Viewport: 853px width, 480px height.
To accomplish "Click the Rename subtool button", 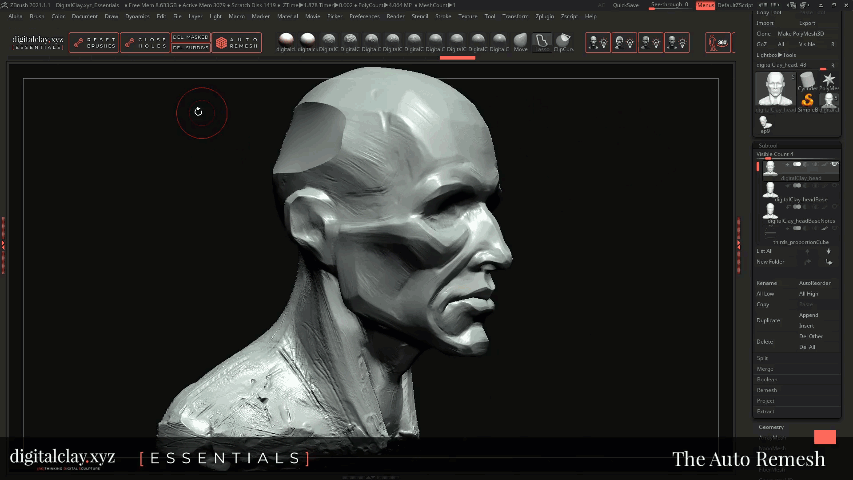I will (x=767, y=284).
